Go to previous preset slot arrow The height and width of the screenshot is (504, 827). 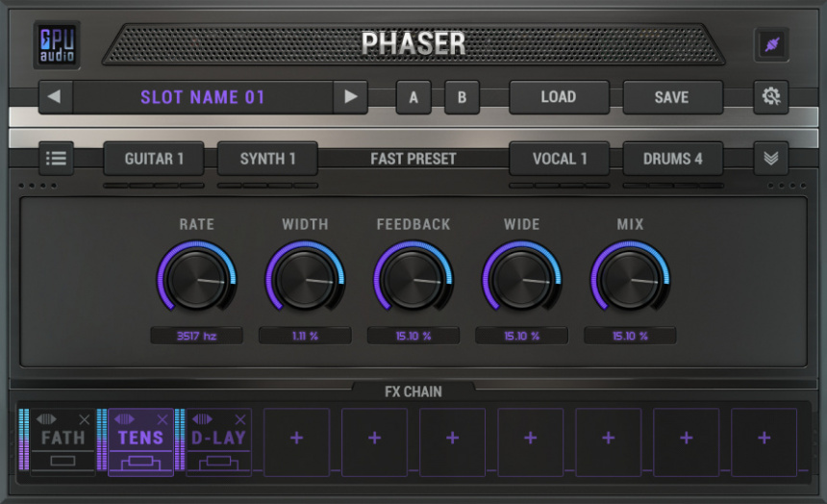tap(55, 97)
